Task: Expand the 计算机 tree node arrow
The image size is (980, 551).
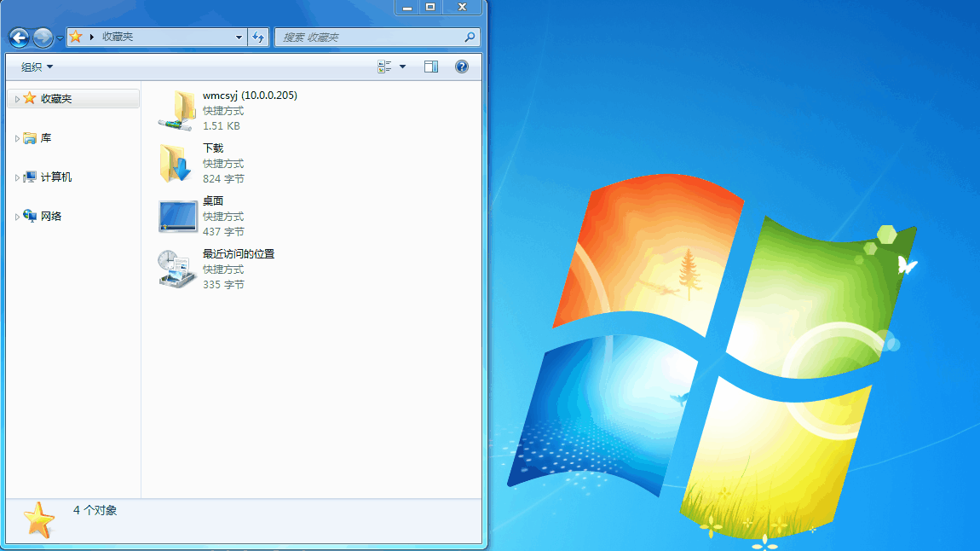Action: [17, 177]
